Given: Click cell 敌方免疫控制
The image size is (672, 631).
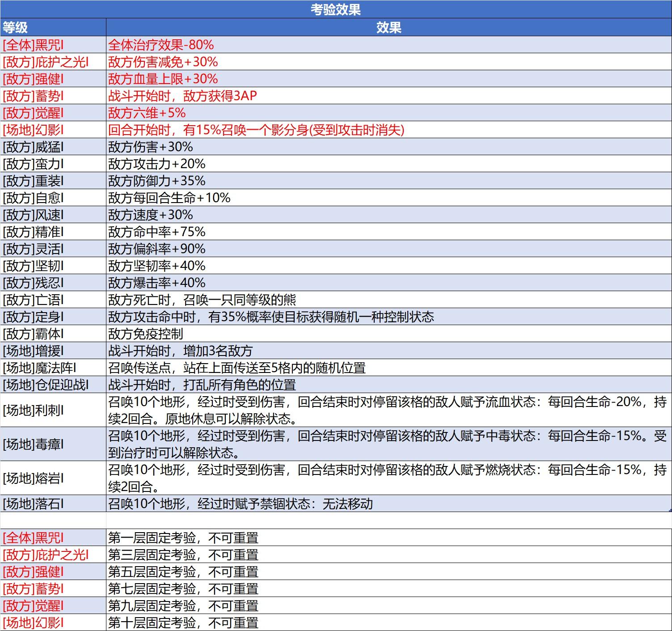Looking at the screenshot, I should tap(389, 334).
